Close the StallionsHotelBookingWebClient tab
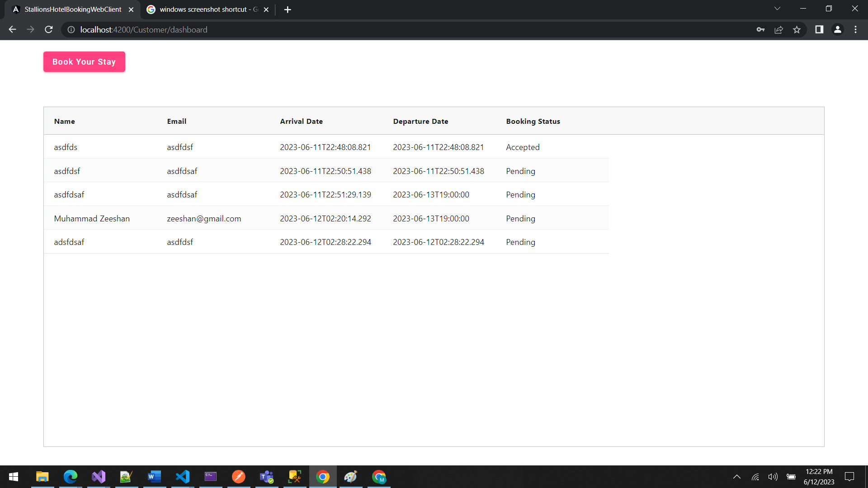This screenshot has width=868, height=488. (131, 9)
